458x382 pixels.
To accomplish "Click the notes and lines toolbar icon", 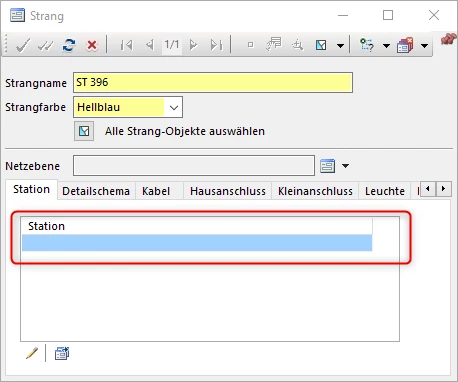I will [274, 44].
